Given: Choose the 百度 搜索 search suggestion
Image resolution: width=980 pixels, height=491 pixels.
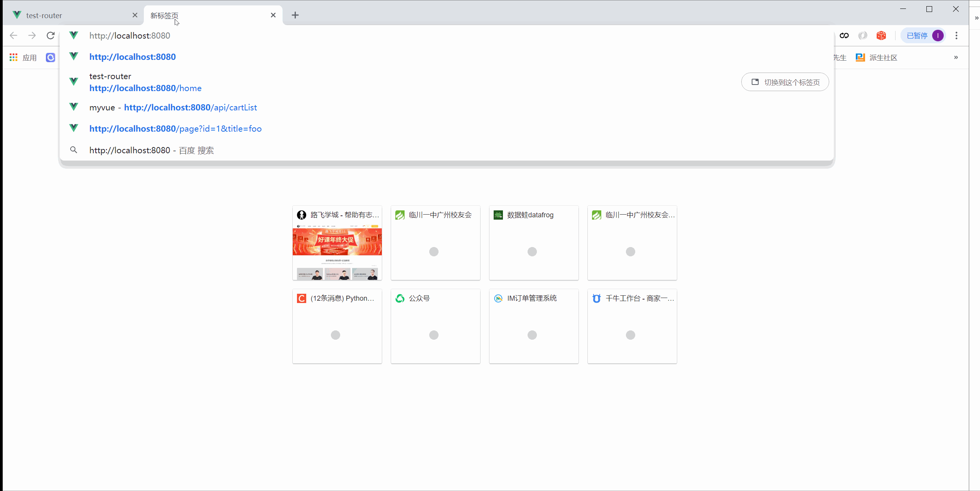Looking at the screenshot, I should point(152,150).
